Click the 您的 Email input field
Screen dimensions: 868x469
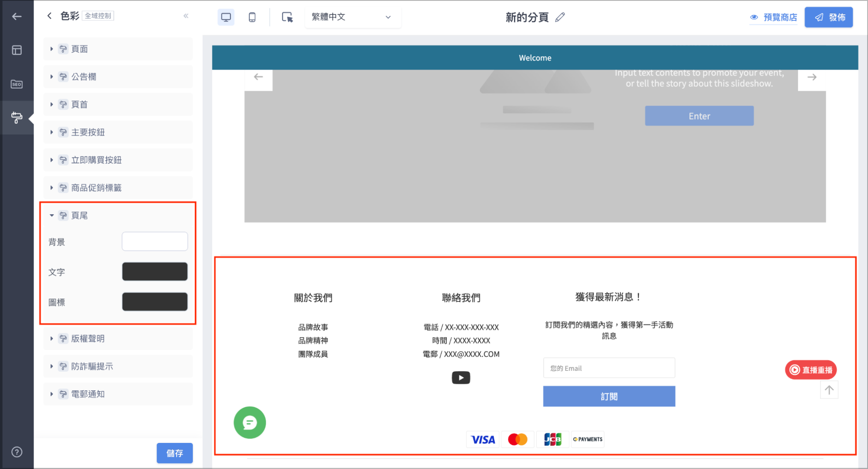pyautogui.click(x=609, y=368)
